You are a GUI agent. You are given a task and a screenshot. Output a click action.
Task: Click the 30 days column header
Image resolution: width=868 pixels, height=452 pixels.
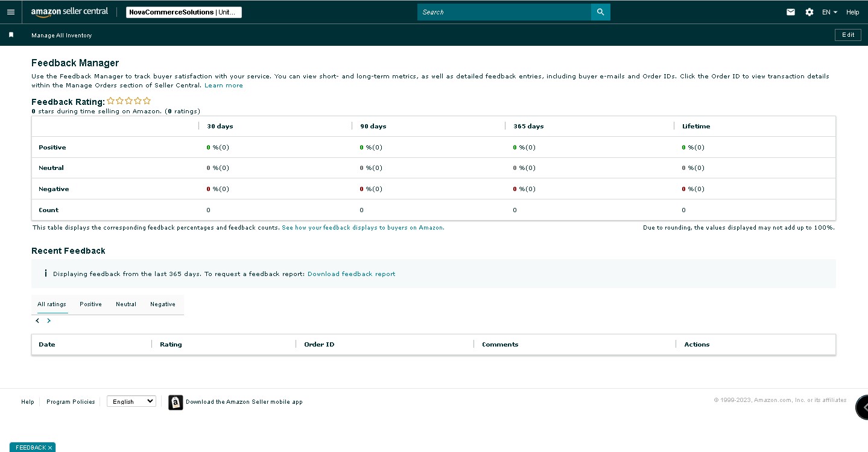(220, 127)
